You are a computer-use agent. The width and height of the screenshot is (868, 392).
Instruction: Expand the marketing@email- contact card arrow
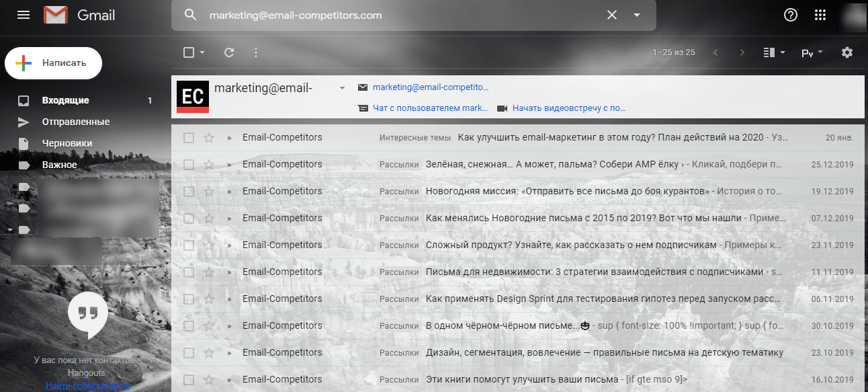[342, 88]
